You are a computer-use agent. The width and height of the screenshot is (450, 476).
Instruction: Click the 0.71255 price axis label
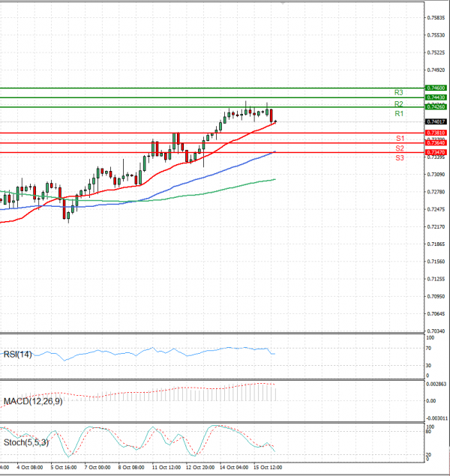[x=436, y=279]
